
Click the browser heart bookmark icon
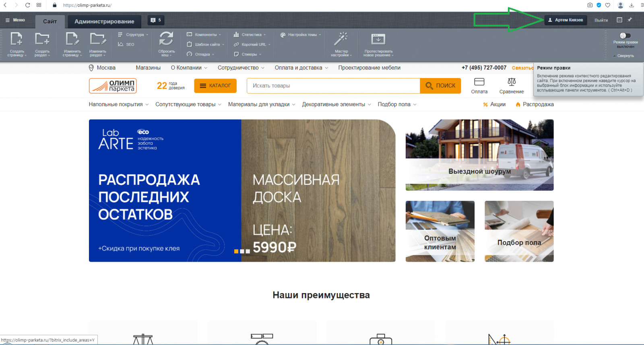tap(608, 5)
